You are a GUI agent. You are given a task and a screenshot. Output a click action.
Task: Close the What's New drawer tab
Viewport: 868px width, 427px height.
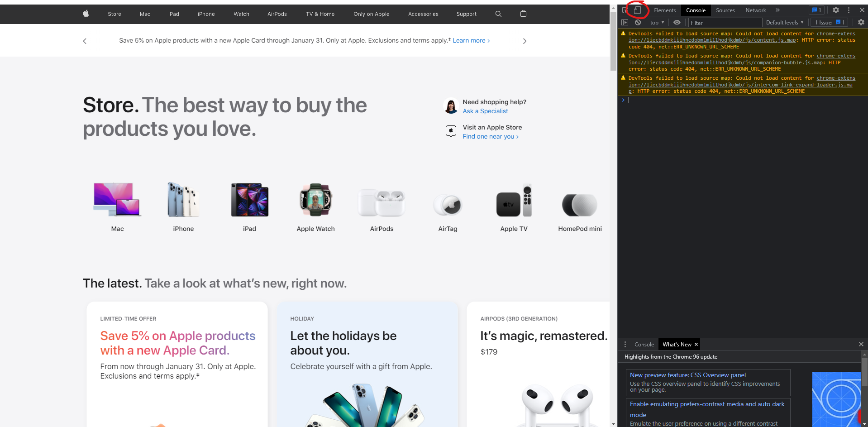(696, 345)
